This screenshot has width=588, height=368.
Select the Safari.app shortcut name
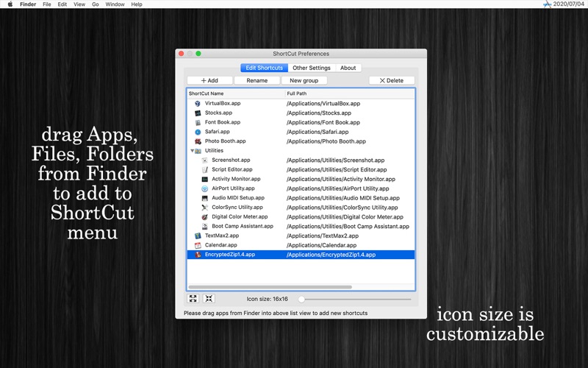(218, 132)
